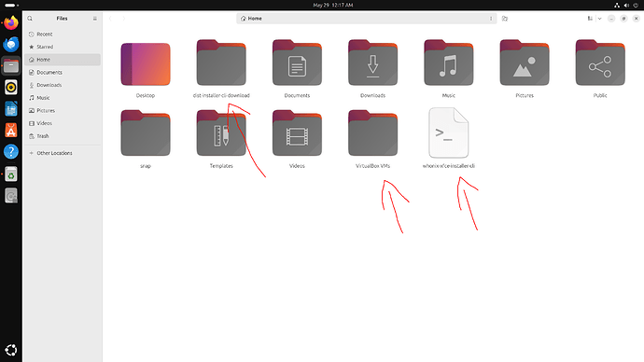
Task: Select the Templates folder
Action: coord(221,133)
